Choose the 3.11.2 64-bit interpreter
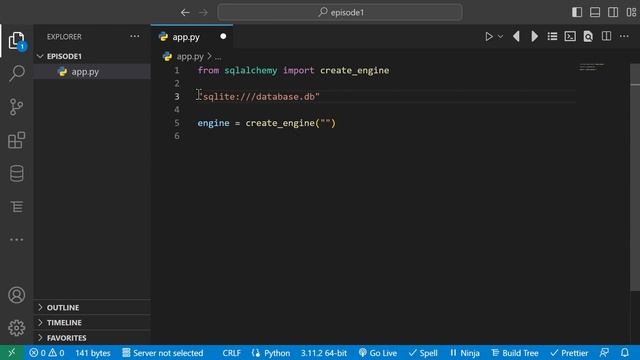The width and height of the screenshot is (640, 360). coord(324,353)
